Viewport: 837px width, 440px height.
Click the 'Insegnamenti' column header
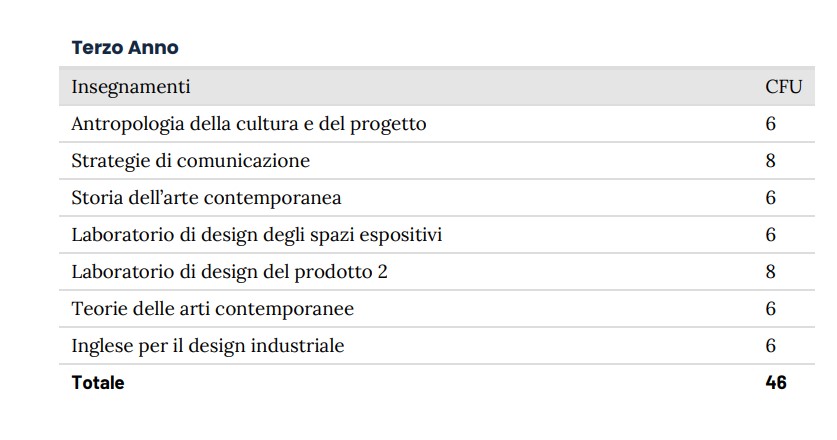tap(131, 87)
